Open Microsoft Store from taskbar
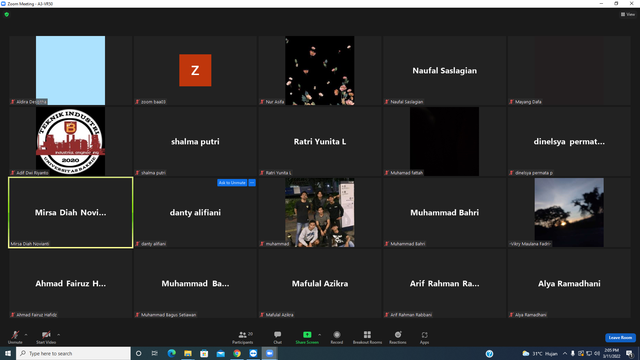The image size is (640, 360). pyautogui.click(x=204, y=353)
